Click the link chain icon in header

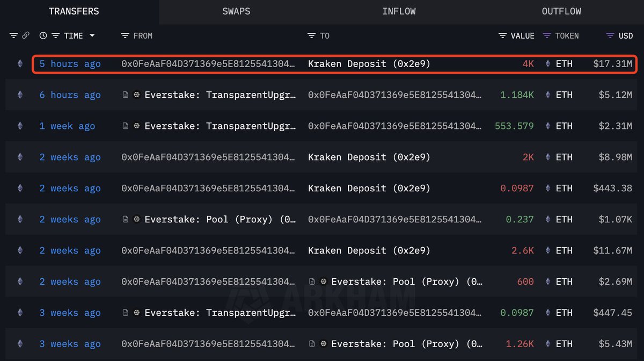click(x=26, y=35)
